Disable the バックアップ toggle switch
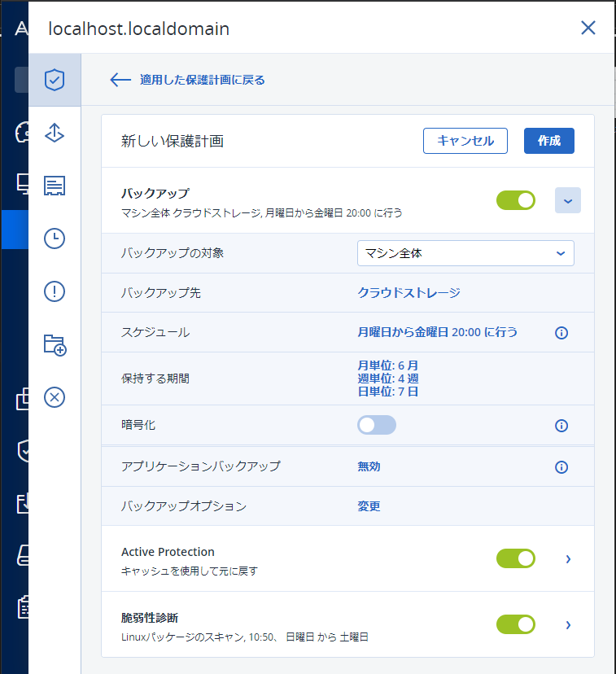This screenshot has width=616, height=674. point(516,200)
